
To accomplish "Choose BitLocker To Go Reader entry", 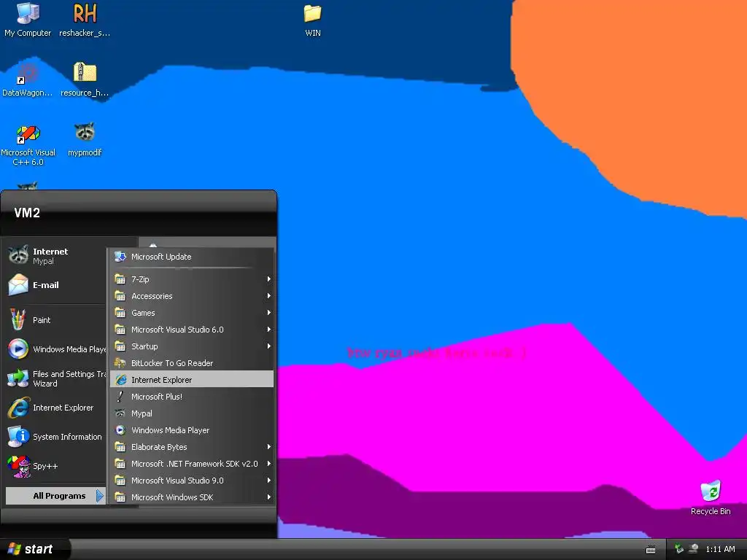I will tap(192, 363).
